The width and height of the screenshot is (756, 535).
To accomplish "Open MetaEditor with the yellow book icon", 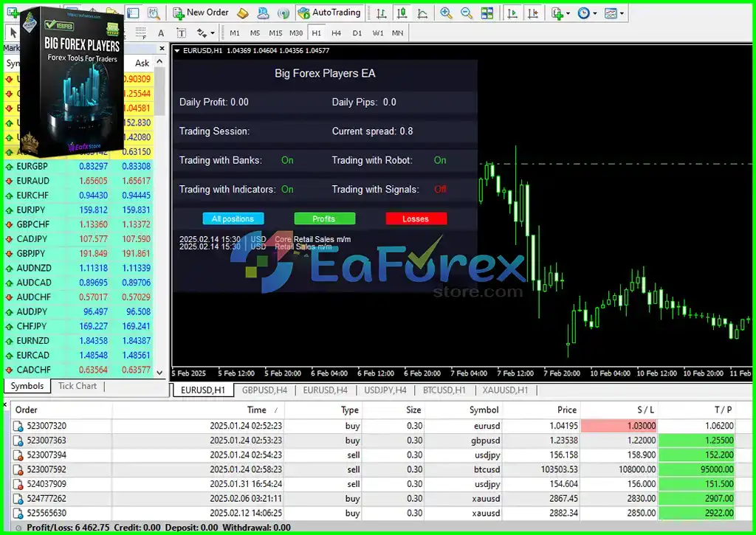I will [x=242, y=13].
